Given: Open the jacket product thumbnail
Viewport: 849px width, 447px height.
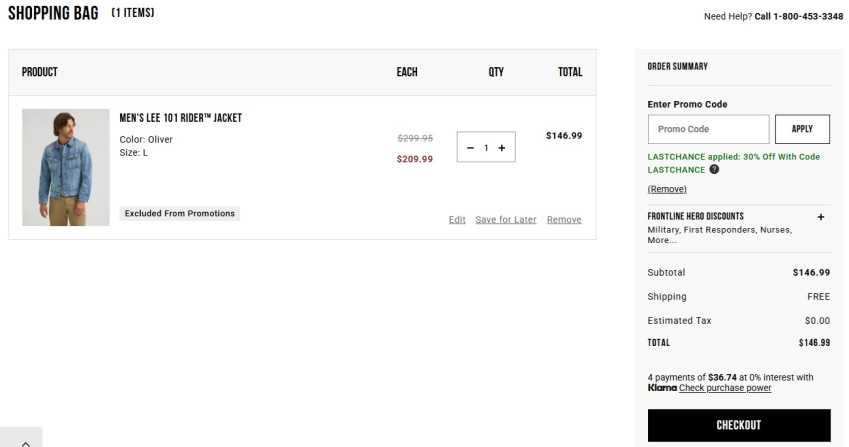Looking at the screenshot, I should [x=66, y=167].
